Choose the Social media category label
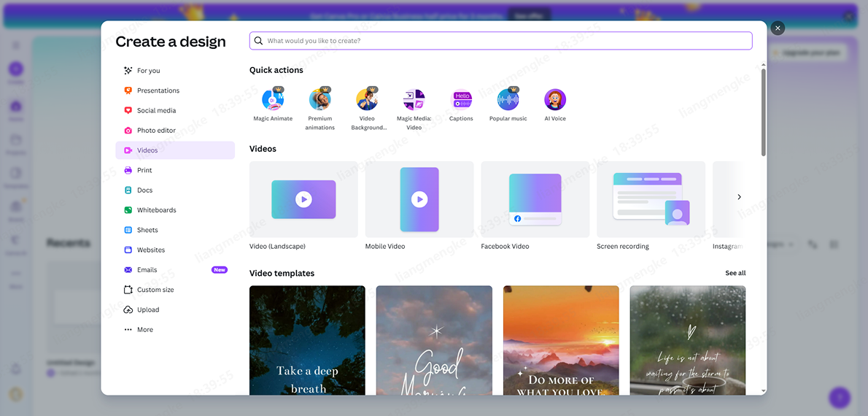This screenshot has width=868, height=416. (157, 110)
